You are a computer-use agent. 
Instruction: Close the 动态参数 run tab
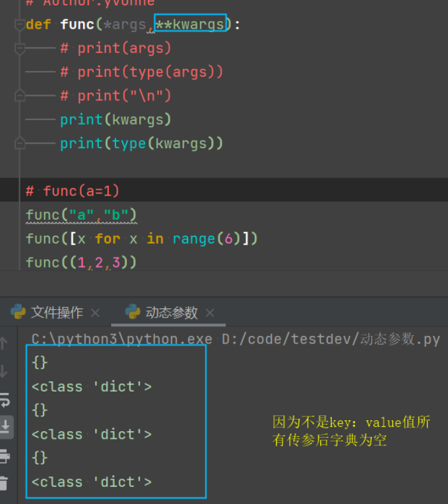(x=210, y=313)
